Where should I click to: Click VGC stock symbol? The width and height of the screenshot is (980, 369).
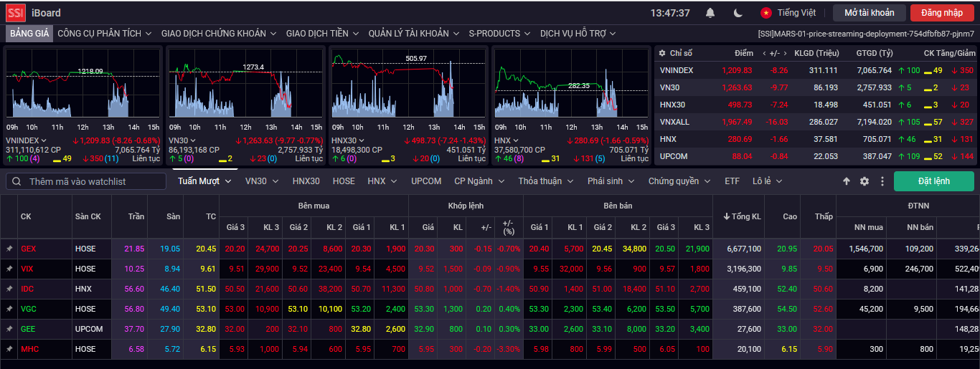pyautogui.click(x=28, y=309)
